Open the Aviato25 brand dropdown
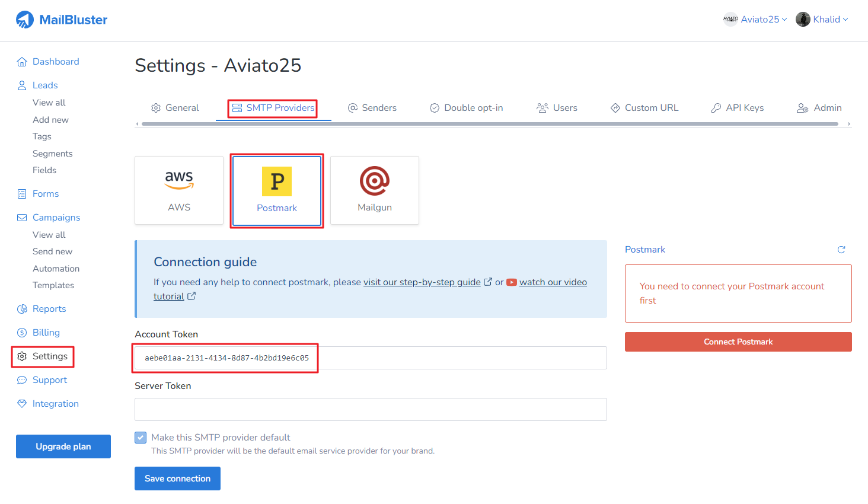This screenshot has width=868, height=504. (x=764, y=20)
